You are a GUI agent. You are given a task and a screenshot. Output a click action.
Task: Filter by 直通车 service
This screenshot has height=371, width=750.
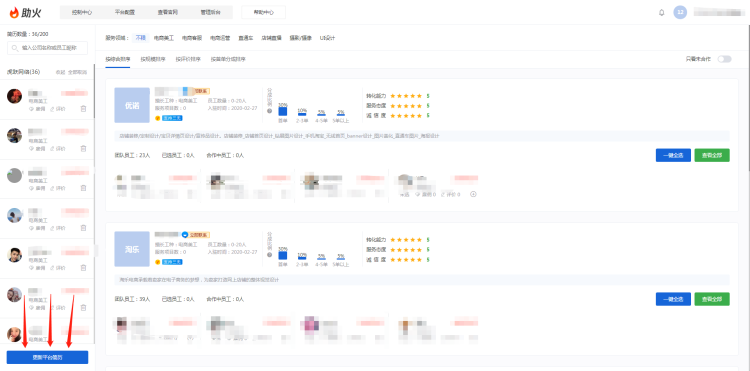pos(245,38)
